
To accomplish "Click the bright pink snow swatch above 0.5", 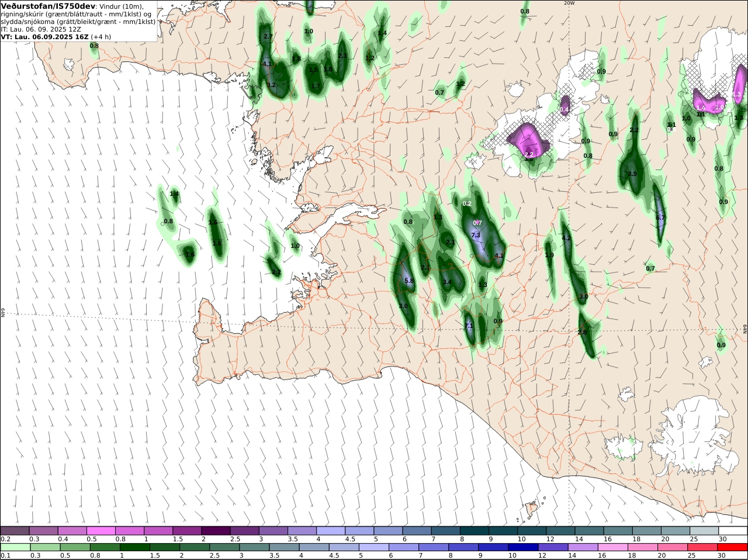I will tap(101, 531).
